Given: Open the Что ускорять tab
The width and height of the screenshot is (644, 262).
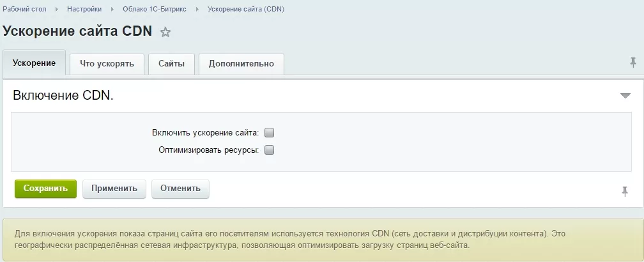Looking at the screenshot, I should [107, 64].
